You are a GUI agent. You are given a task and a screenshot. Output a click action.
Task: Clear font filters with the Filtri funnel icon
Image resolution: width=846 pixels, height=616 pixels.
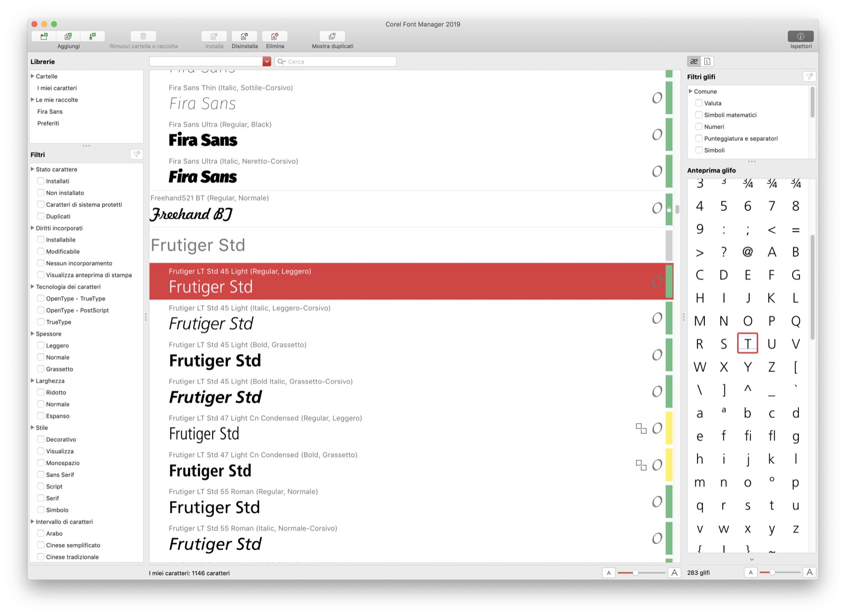136,154
